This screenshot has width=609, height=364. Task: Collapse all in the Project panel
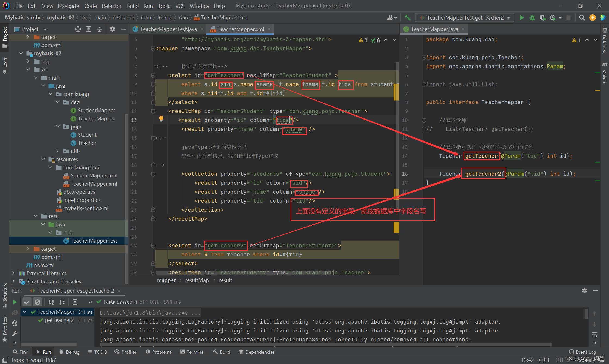click(99, 29)
